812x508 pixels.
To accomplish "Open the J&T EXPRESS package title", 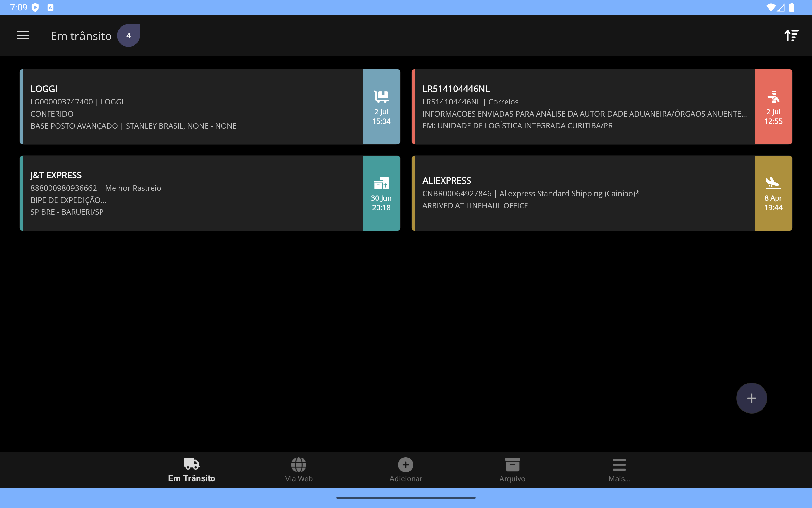I will click(x=56, y=175).
